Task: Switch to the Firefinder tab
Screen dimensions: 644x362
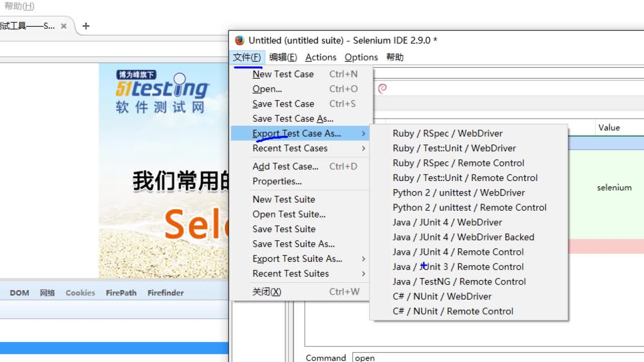Action: click(x=166, y=293)
